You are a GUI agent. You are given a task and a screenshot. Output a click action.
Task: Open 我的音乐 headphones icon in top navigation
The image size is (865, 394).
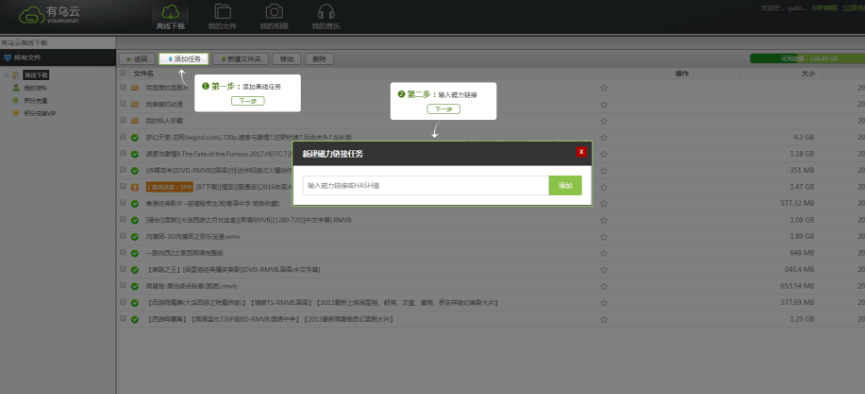point(326,12)
